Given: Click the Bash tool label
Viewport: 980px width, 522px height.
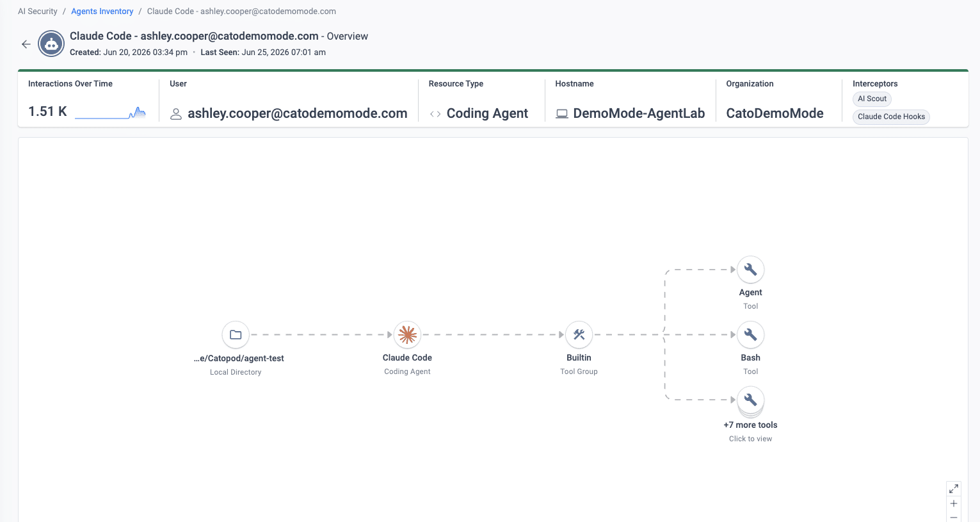Looking at the screenshot, I should pyautogui.click(x=751, y=358).
